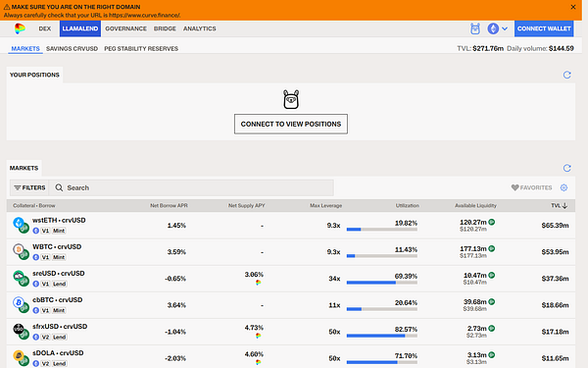The width and height of the screenshot is (588, 368).
Task: Click the crvUSD coin icon beside 39.68m liquidity
Action: coord(492,301)
